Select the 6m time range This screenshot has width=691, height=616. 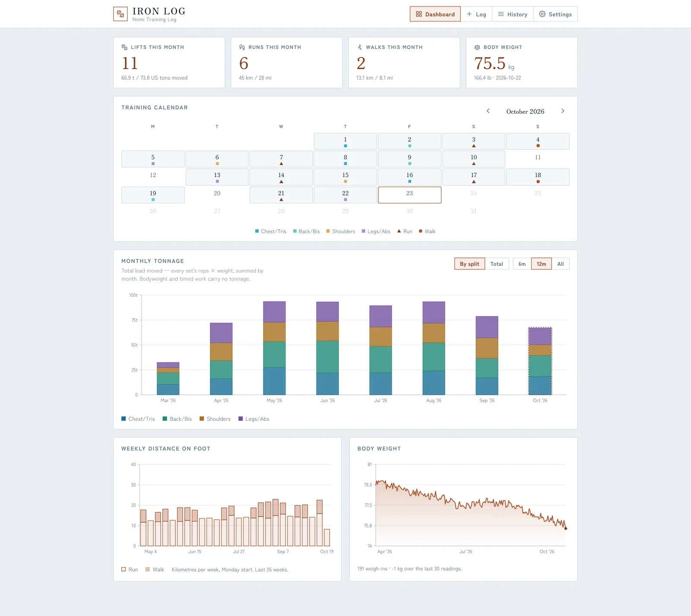(x=522, y=264)
